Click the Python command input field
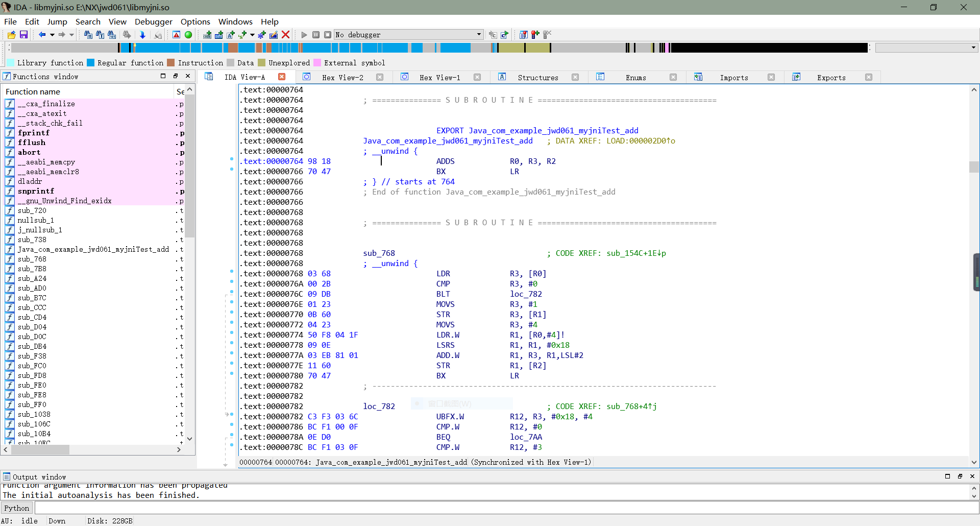The width and height of the screenshot is (980, 526). click(506, 508)
